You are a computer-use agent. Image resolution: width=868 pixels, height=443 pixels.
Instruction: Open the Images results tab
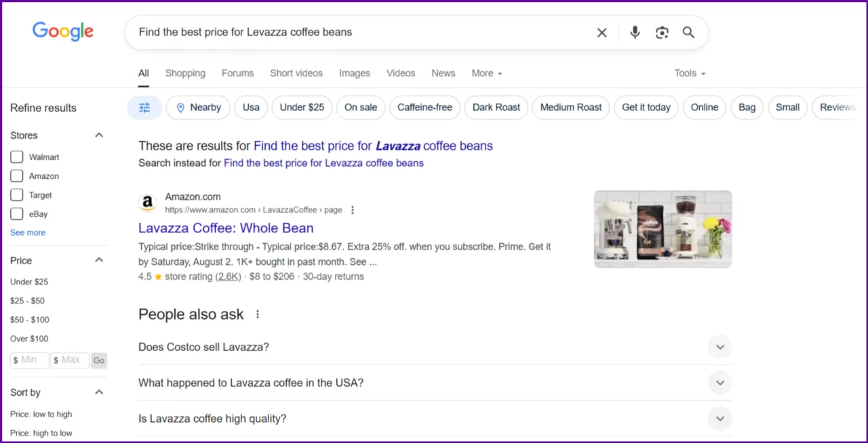tap(354, 72)
